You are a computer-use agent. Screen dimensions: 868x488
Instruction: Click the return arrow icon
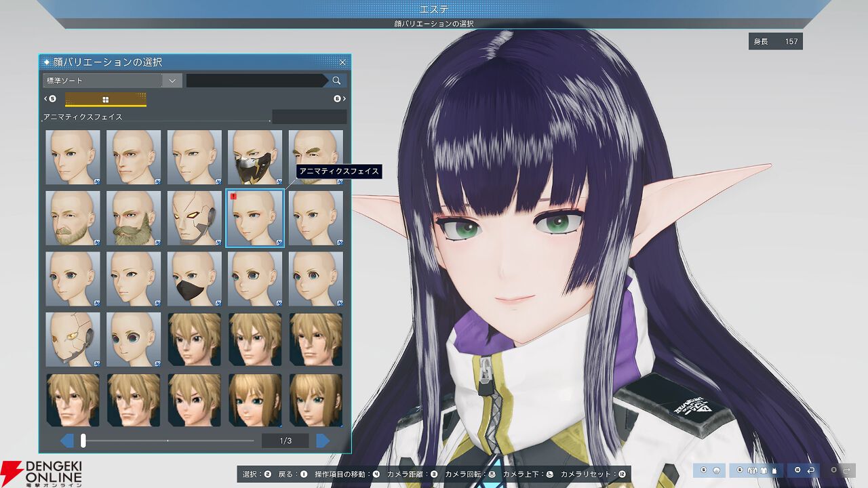[x=805, y=470]
